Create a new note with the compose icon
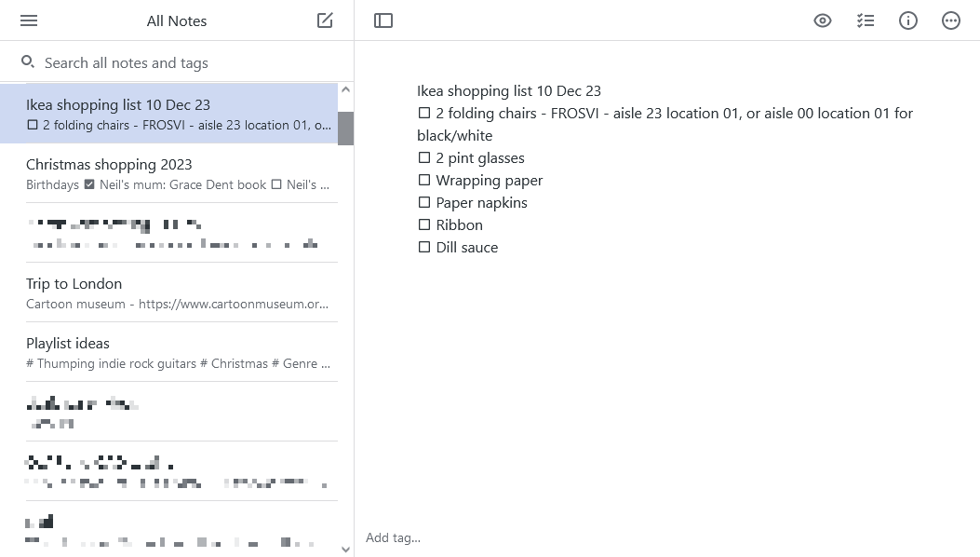Viewport: 980px width, 557px height. (324, 20)
